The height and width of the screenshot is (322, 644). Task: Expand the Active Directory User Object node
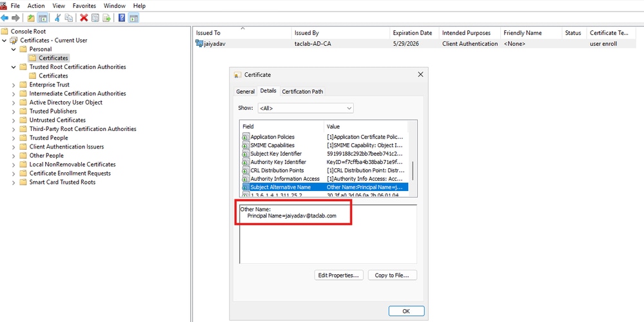[14, 103]
